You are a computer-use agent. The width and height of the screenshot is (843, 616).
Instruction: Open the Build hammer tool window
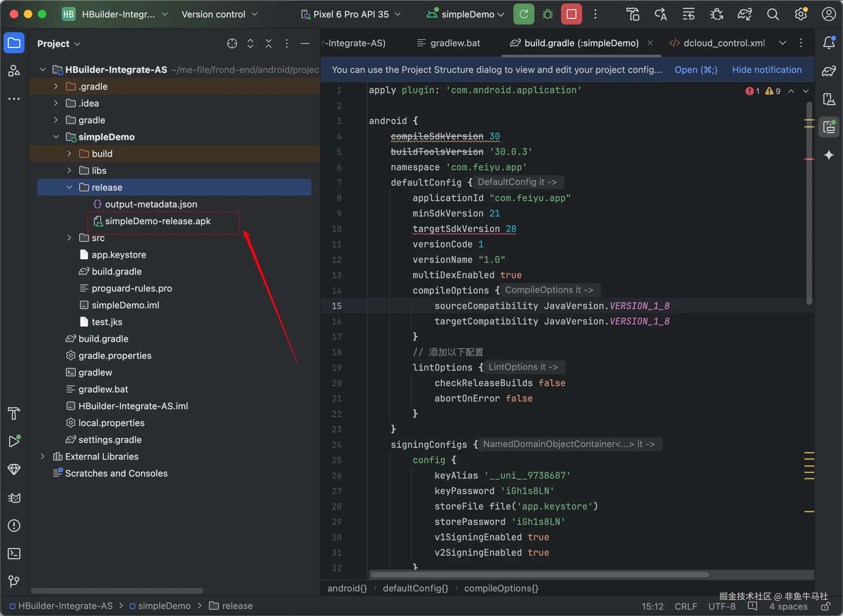[14, 413]
